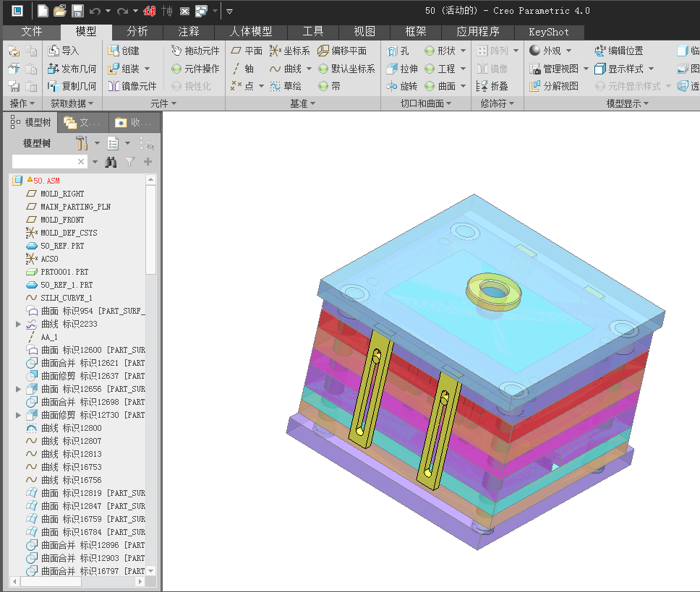
Task: Expand the 曲面 标识12656 tree node
Action: point(18,389)
